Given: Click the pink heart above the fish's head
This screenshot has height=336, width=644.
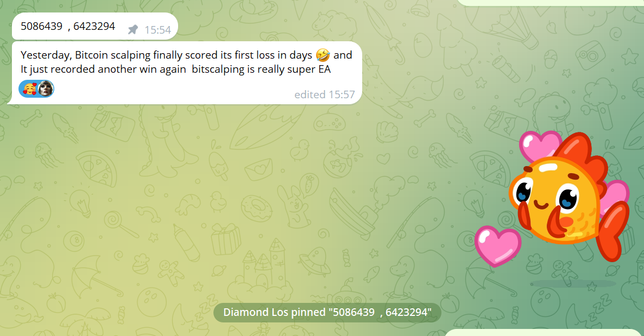Looking at the screenshot, I should tap(539, 145).
